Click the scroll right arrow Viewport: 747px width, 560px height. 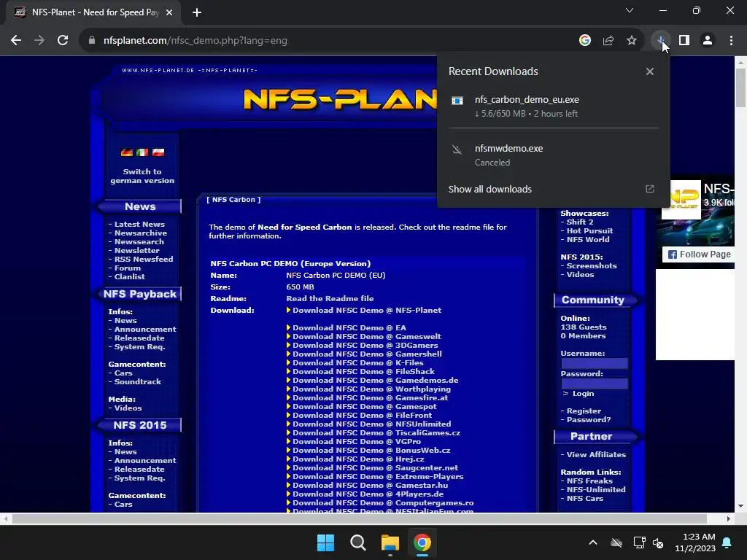pyautogui.click(x=729, y=518)
